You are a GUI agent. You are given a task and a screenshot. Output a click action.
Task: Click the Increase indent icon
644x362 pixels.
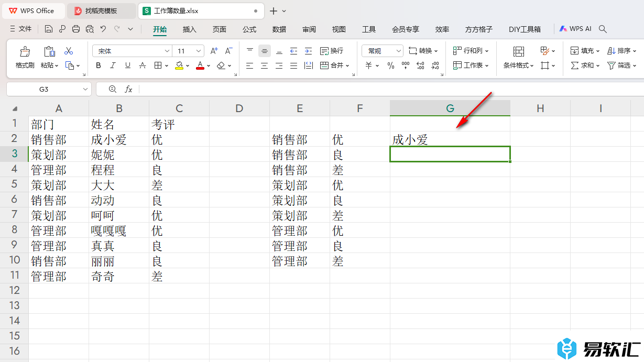pos(308,51)
